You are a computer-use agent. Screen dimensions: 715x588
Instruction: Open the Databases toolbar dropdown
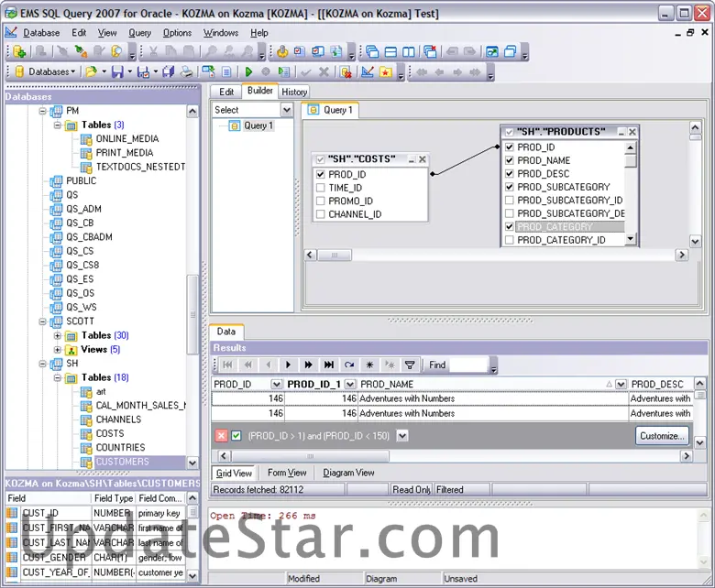coord(45,72)
